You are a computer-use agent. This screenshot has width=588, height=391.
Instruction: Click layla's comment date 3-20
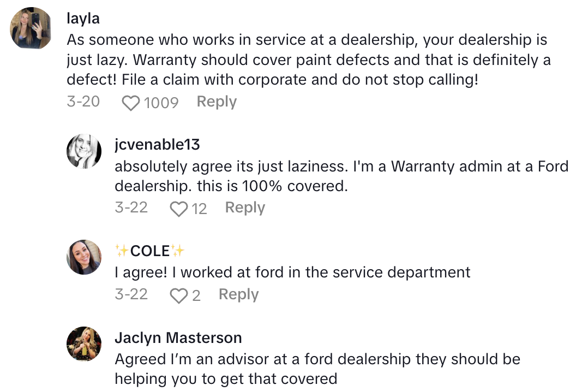[x=83, y=102]
